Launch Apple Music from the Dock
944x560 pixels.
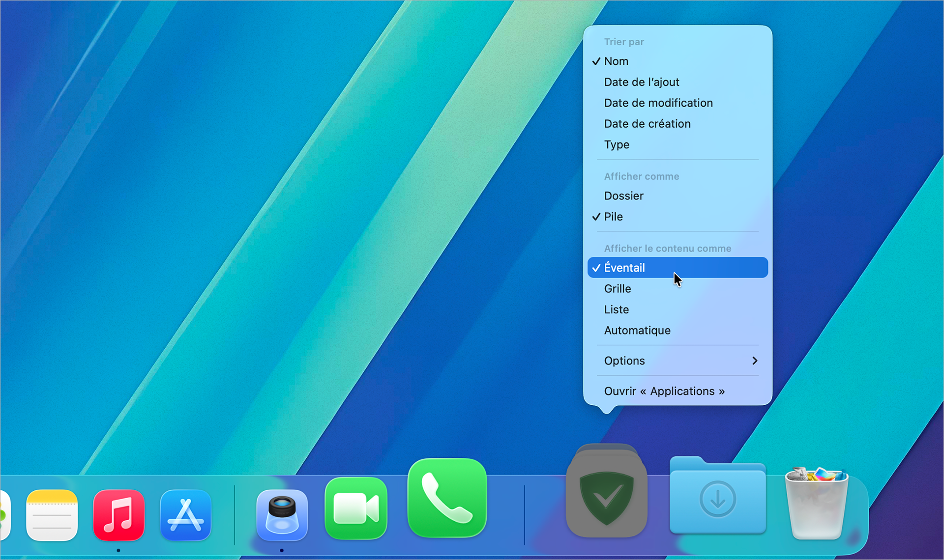(118, 515)
